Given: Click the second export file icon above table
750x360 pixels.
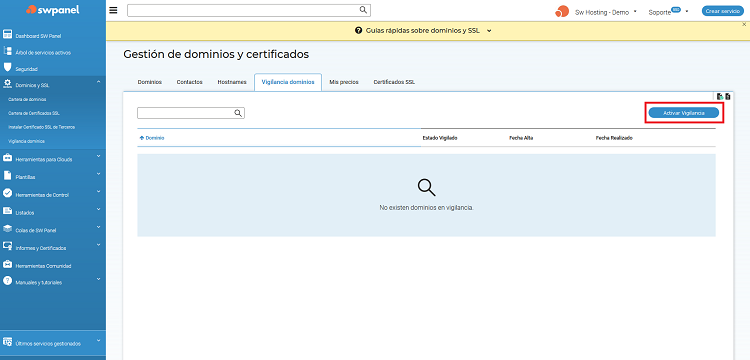Looking at the screenshot, I should click(728, 97).
